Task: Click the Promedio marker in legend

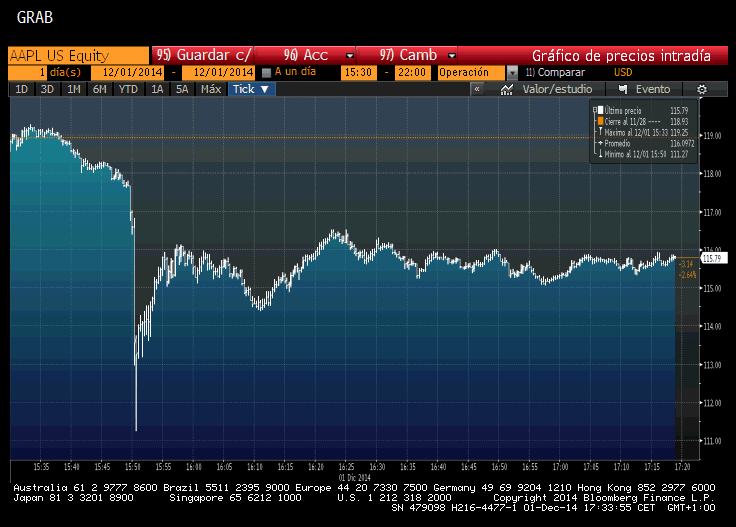Action: point(600,143)
